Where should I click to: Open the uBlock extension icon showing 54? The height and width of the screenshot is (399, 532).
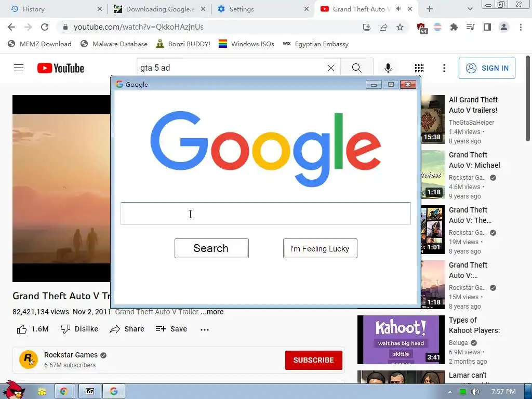[x=422, y=28]
